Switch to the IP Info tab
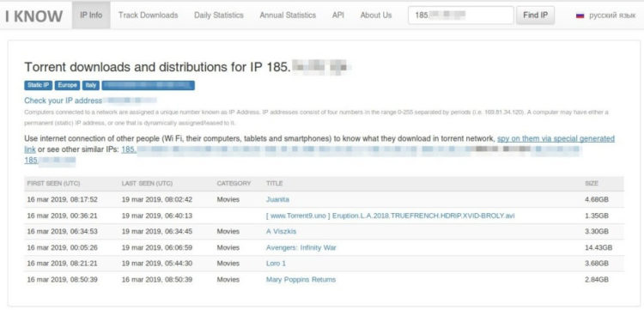The height and width of the screenshot is (310, 644). [x=91, y=15]
